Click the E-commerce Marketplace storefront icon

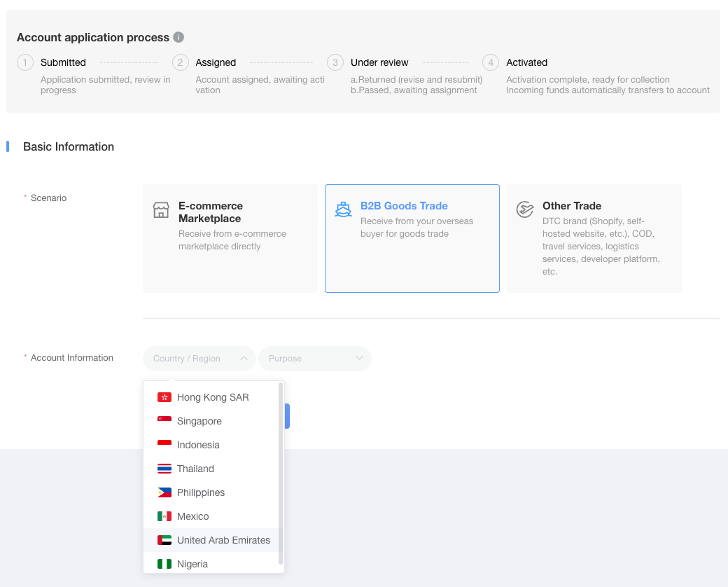tap(161, 210)
